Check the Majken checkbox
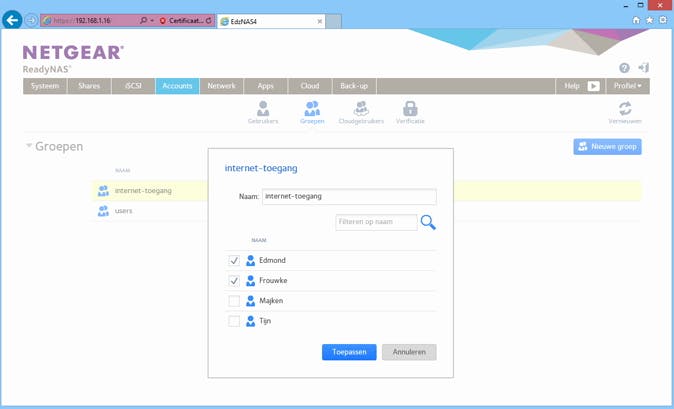 (x=234, y=301)
